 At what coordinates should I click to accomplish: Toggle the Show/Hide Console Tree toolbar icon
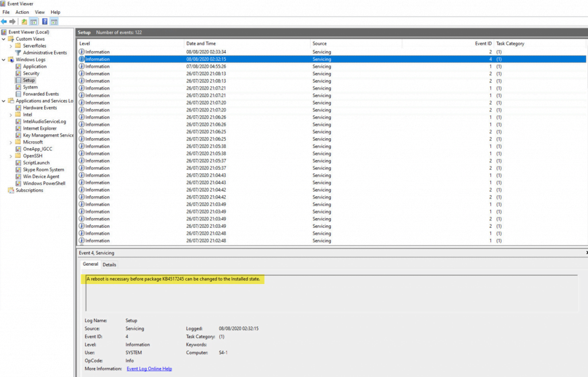(33, 22)
